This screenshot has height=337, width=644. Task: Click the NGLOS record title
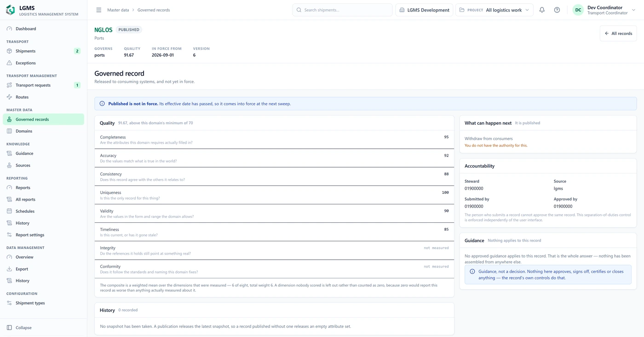tap(103, 30)
